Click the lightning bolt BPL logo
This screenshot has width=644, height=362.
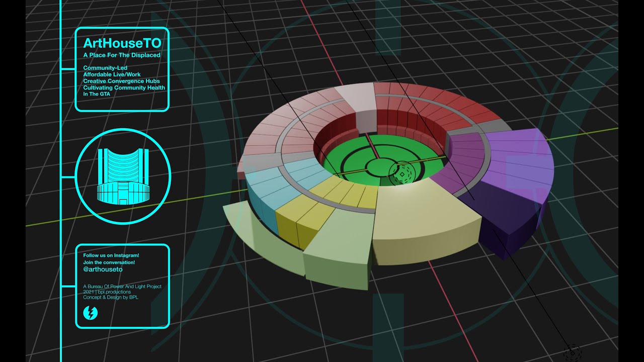(x=90, y=314)
